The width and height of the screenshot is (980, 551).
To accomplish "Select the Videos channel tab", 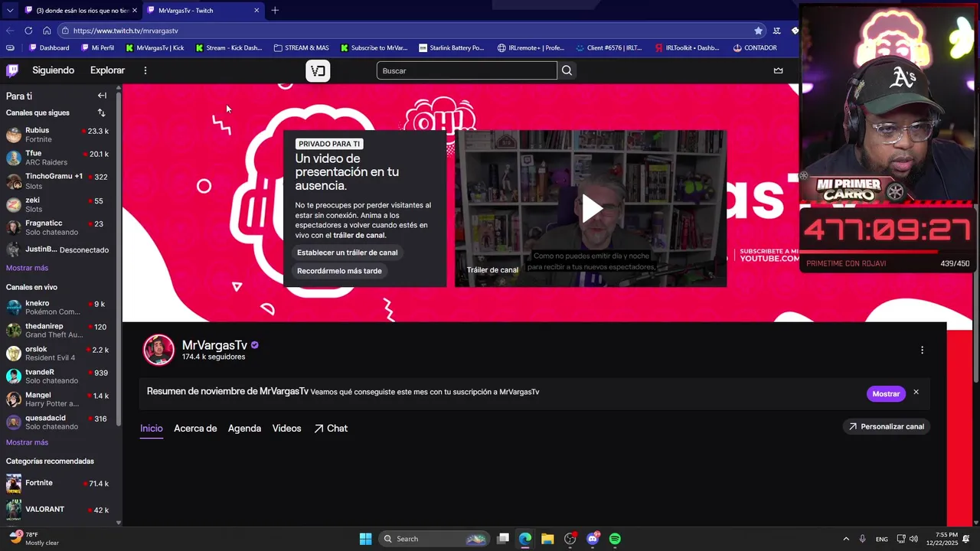I will coord(287,429).
